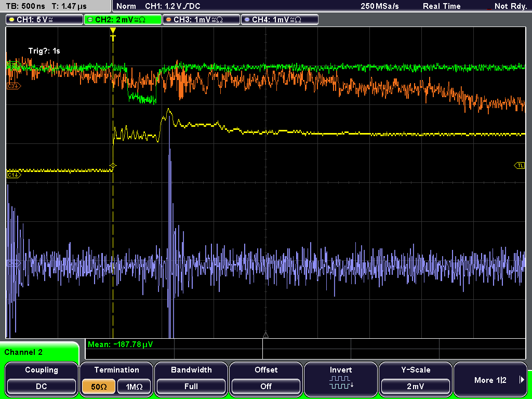Click the C3 ground level marker
Viewport: 532px width, 399px height.
[x=14, y=86]
